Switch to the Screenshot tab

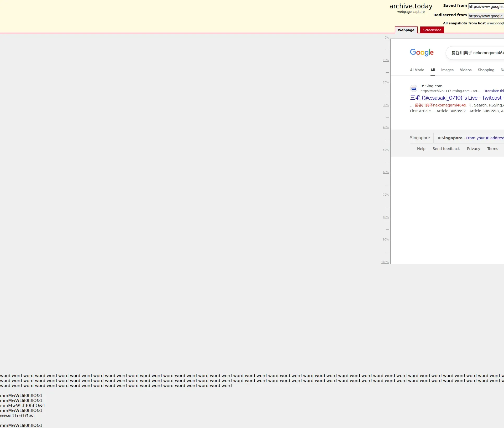pyautogui.click(x=432, y=30)
